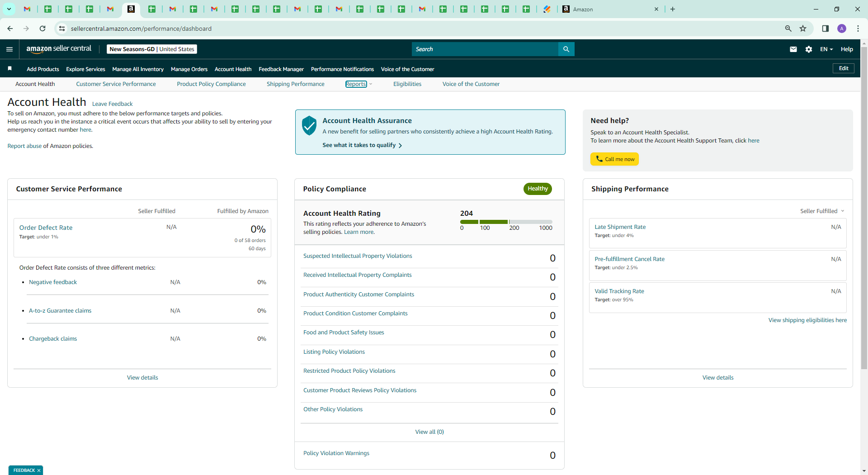868x475 pixels.
Task: Expand the Reports dropdown menu
Action: [359, 84]
